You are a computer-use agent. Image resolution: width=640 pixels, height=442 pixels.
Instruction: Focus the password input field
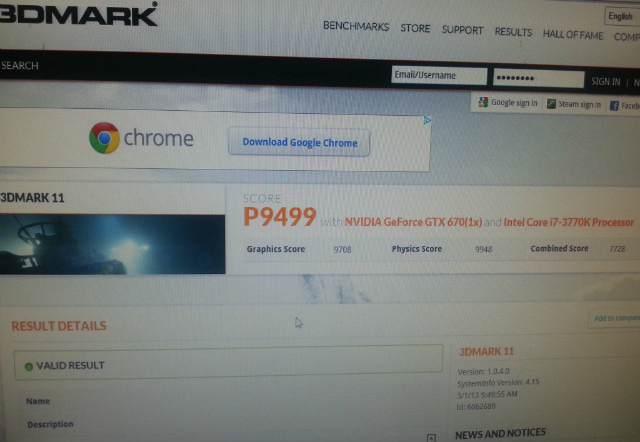pos(538,78)
